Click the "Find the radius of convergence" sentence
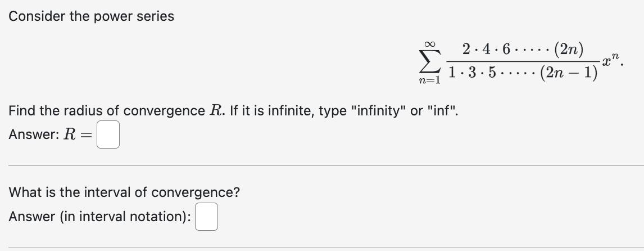The image size is (644, 251). coord(233,111)
